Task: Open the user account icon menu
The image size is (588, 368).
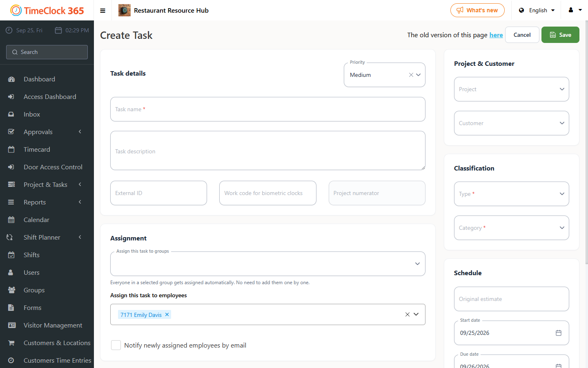Action: [x=575, y=10]
